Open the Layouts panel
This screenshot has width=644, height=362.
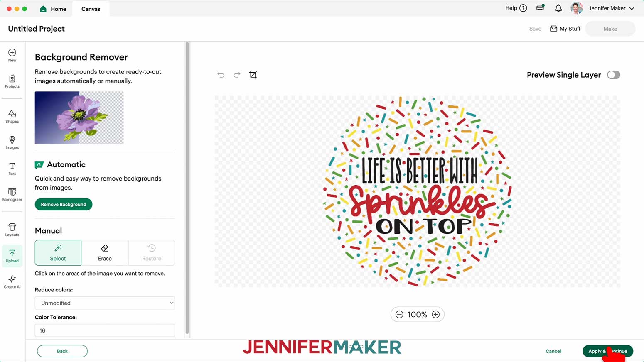coord(12,230)
